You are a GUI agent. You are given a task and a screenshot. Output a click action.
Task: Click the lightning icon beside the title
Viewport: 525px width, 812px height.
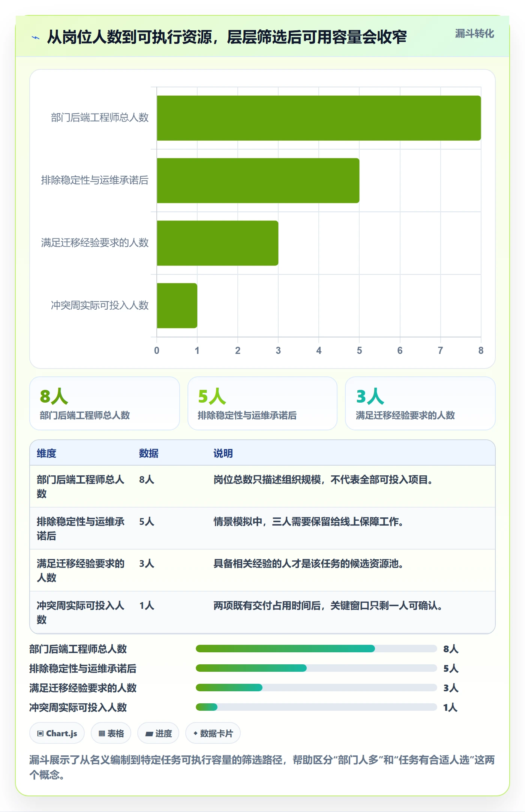coord(36,37)
